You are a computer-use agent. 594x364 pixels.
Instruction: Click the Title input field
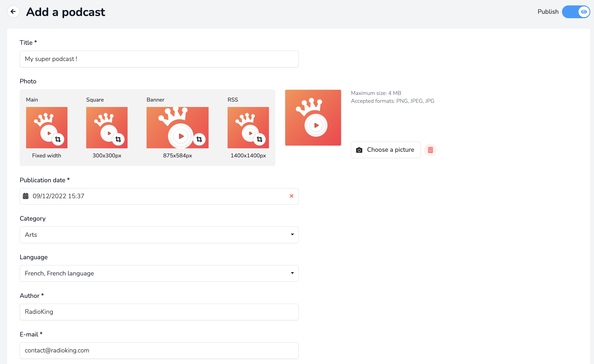click(159, 59)
